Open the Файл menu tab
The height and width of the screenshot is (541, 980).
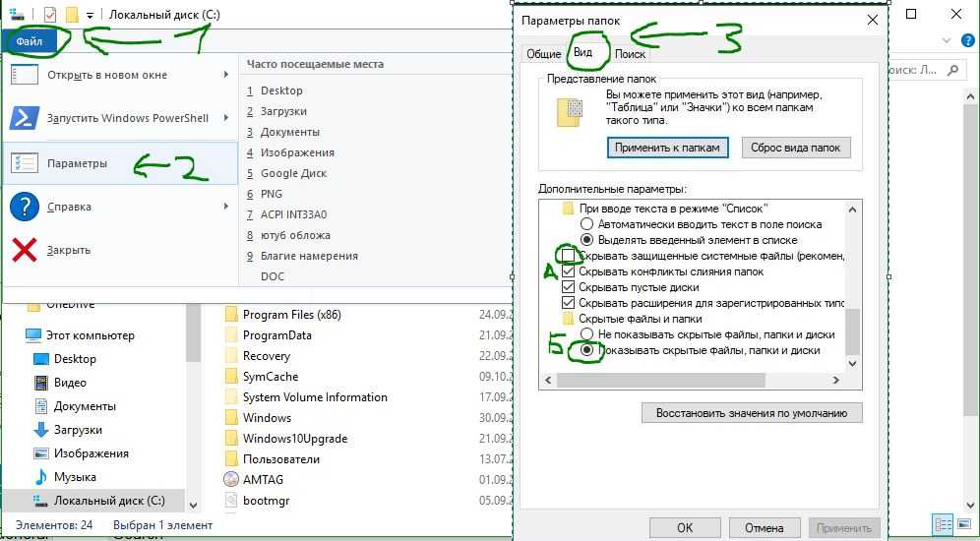coord(29,42)
